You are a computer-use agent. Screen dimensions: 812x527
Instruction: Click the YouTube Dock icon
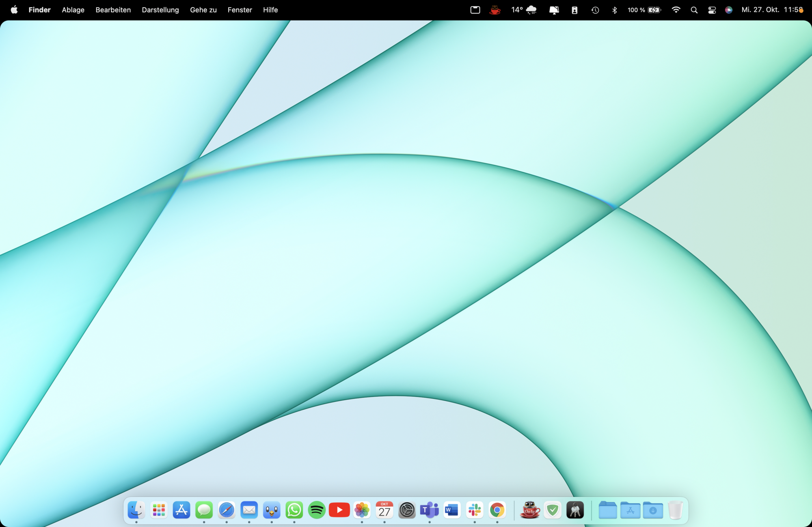339,510
